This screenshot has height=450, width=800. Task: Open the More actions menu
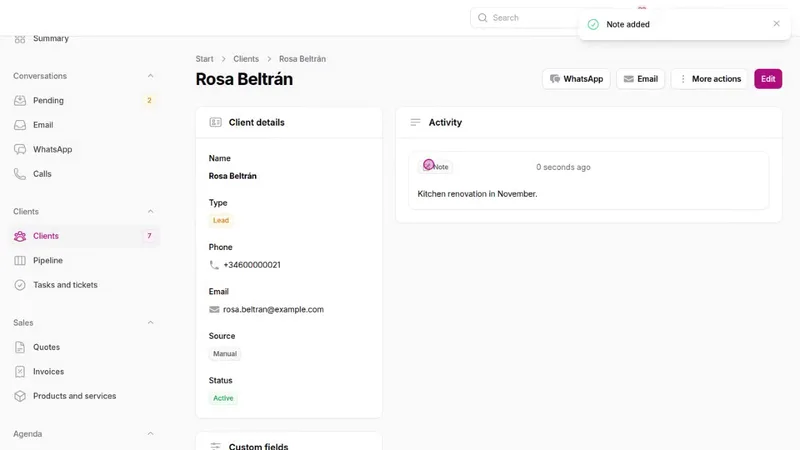710,79
